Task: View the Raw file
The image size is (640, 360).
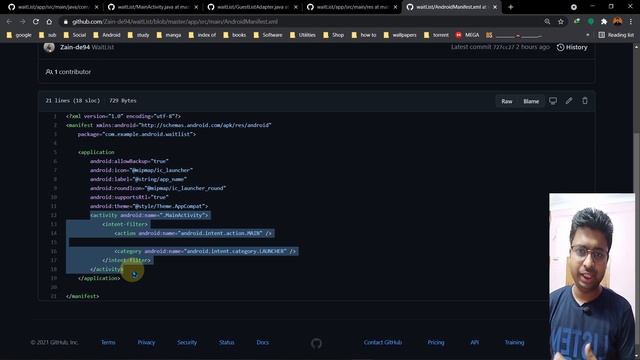Action: 507,101
